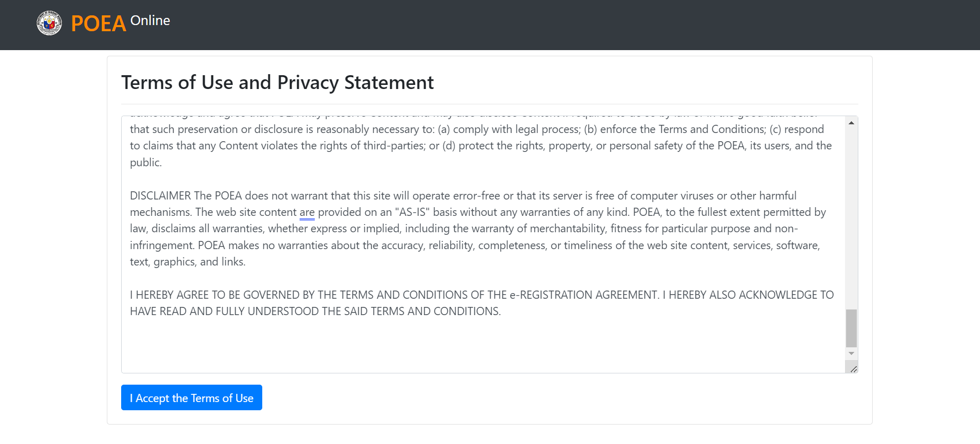
Task: Click the scrollbar down arrow
Action: (851, 353)
